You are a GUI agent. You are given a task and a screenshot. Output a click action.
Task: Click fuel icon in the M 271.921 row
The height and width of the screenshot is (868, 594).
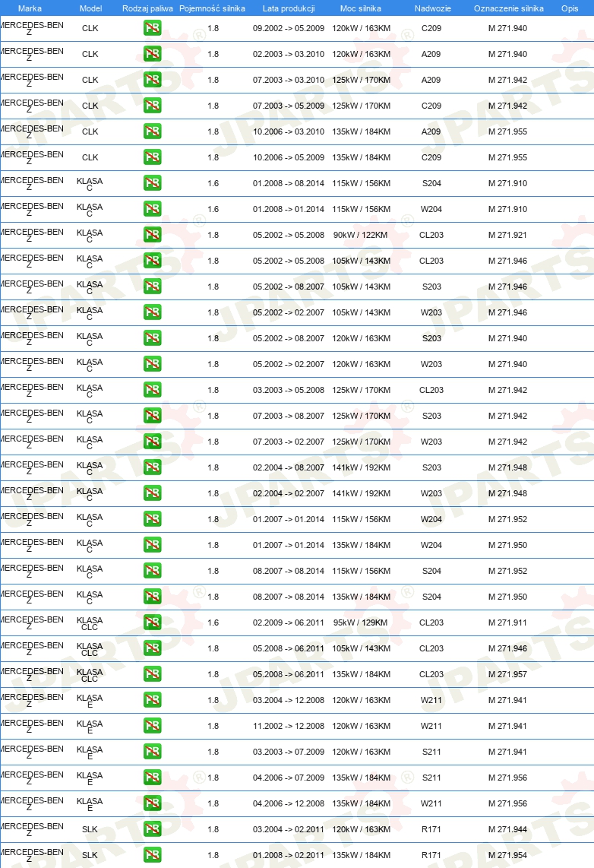tap(152, 235)
